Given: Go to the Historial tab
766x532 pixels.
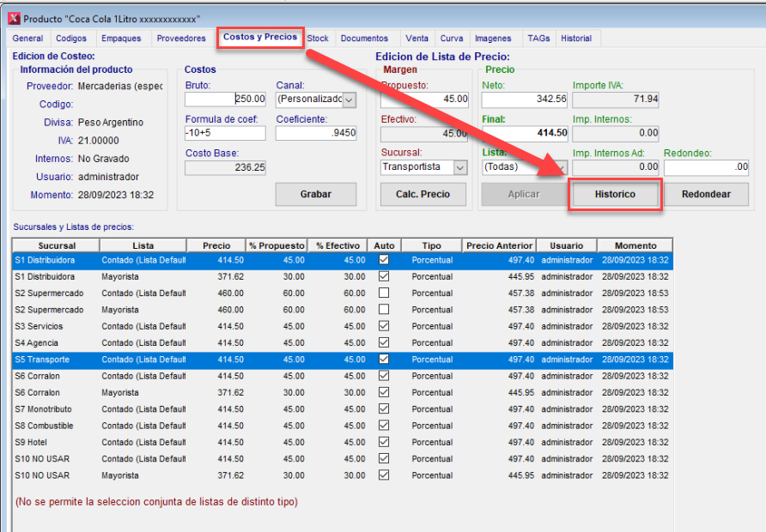Looking at the screenshot, I should coord(576,39).
